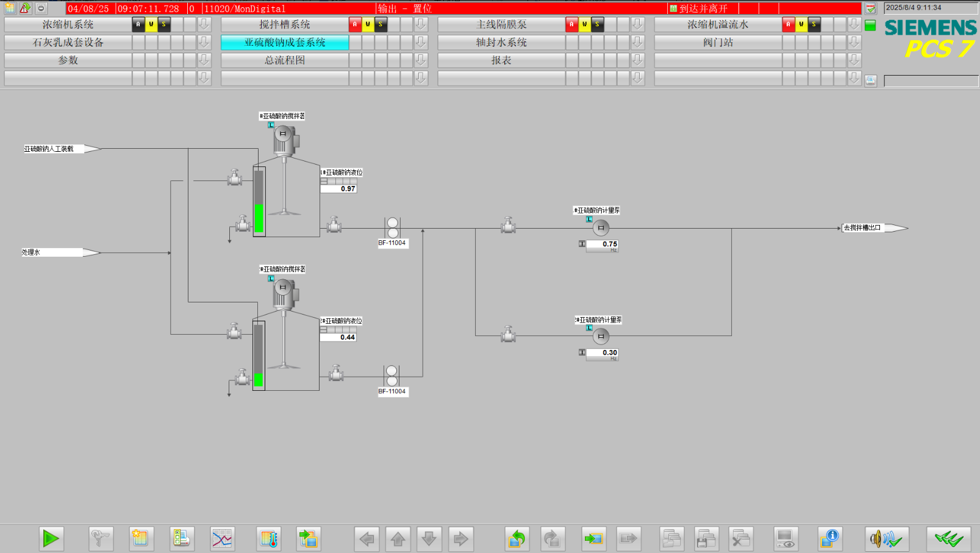This screenshot has width=980, height=553.
Task: Open the 搅拌槽系统 overview area
Action: coord(285,24)
